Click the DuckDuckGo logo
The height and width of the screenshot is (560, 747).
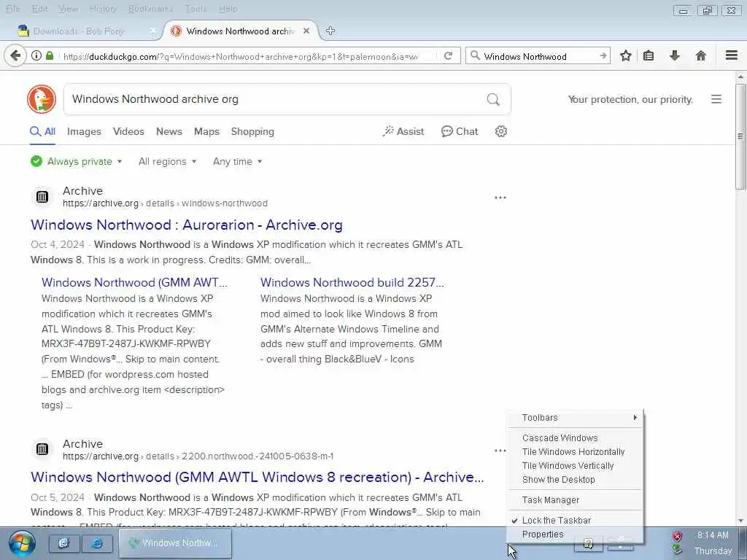[42, 99]
